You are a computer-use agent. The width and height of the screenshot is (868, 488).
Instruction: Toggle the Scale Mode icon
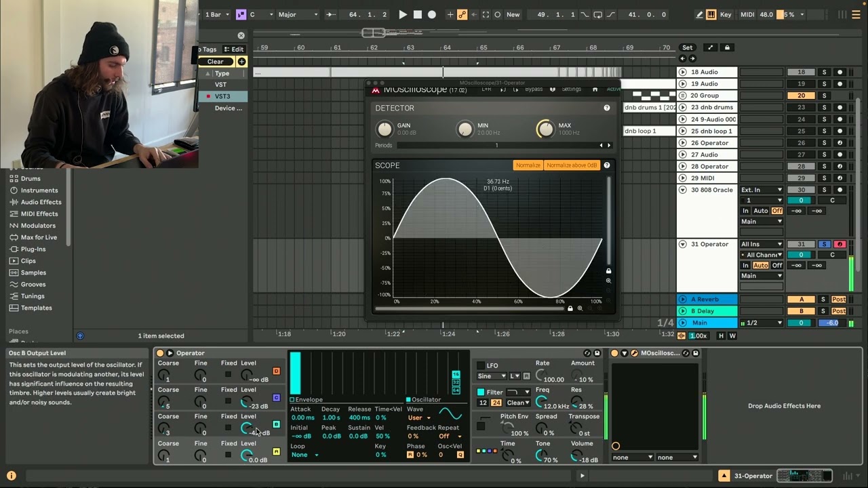241,14
